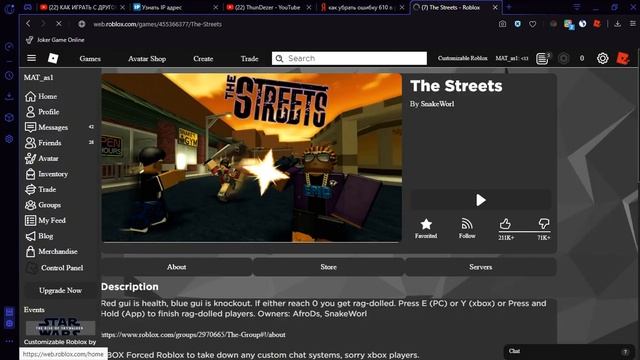Click the Trade sidebar icon
The height and width of the screenshot is (360, 640).
(x=30, y=189)
